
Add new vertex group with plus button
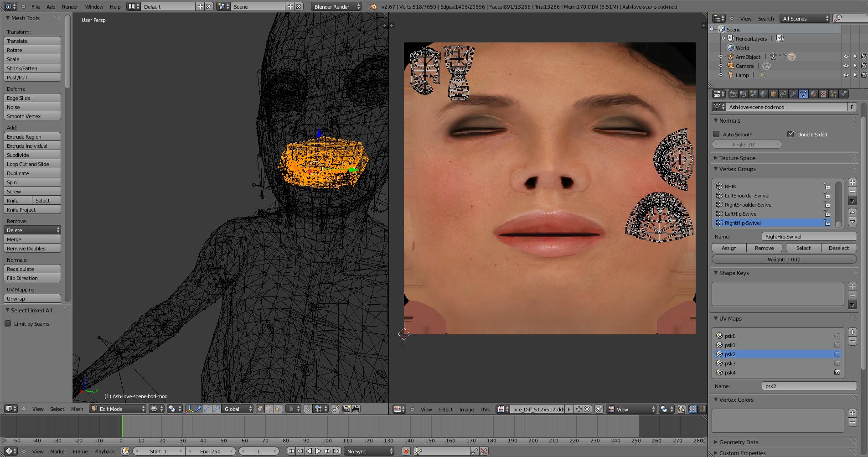pyautogui.click(x=852, y=182)
